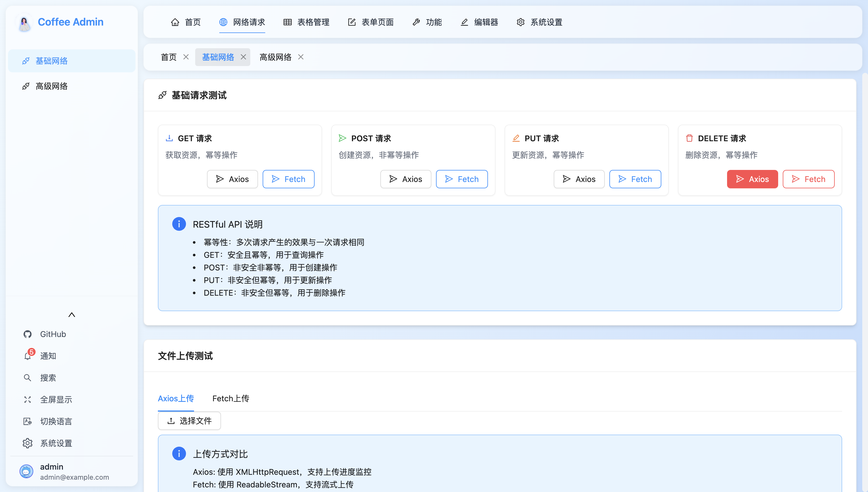
Task: Open 编辑器 top menu item
Action: pos(479,22)
